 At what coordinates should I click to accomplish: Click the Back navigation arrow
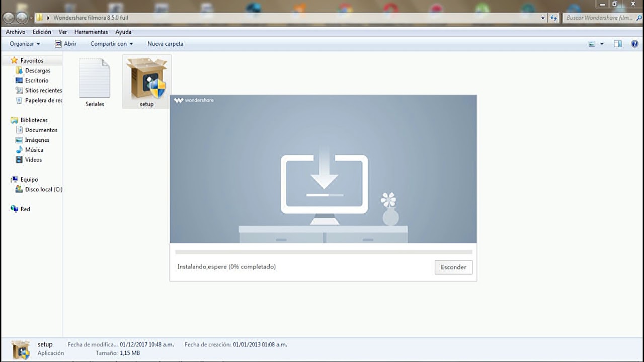(x=9, y=18)
